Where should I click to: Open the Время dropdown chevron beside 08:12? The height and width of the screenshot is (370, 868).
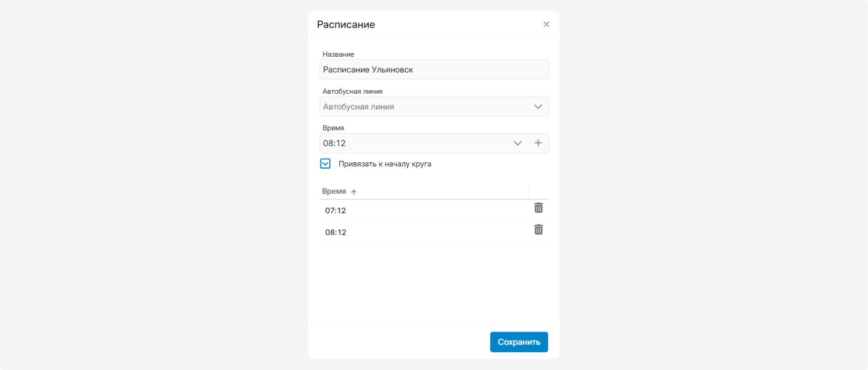tap(518, 143)
